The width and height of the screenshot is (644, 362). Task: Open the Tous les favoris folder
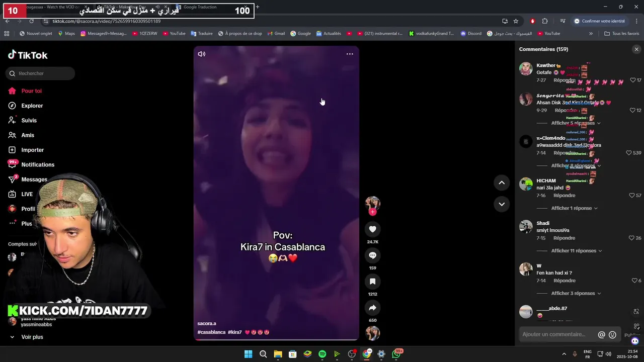click(621, 34)
